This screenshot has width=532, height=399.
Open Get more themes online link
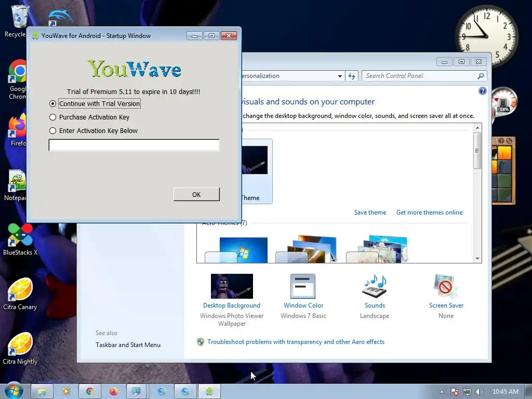(x=429, y=212)
